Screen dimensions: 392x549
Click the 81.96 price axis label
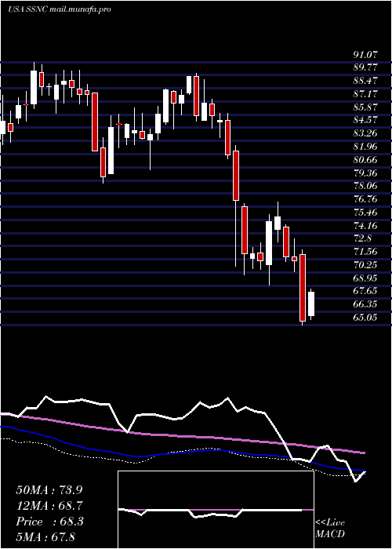pos(365,147)
